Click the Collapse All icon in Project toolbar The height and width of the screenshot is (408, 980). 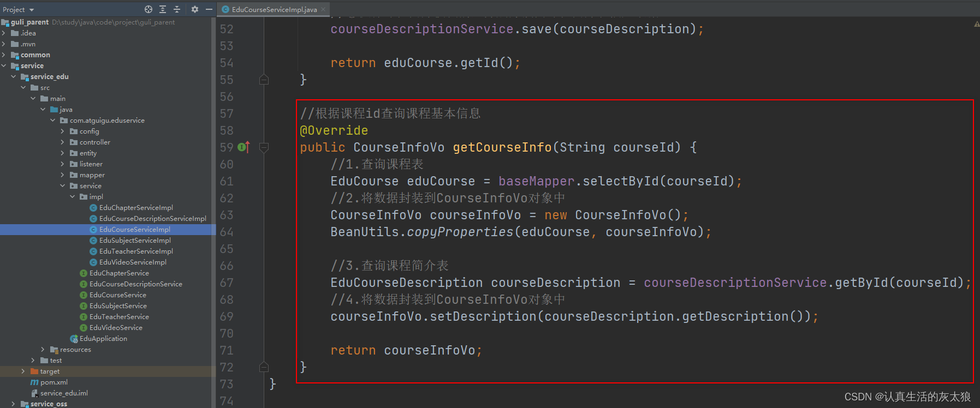point(177,9)
